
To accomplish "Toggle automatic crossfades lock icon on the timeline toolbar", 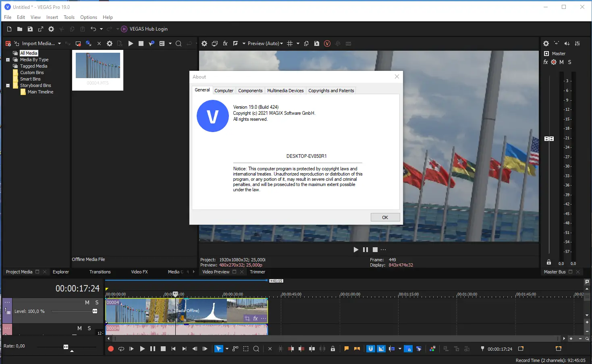I will pyautogui.click(x=333, y=349).
